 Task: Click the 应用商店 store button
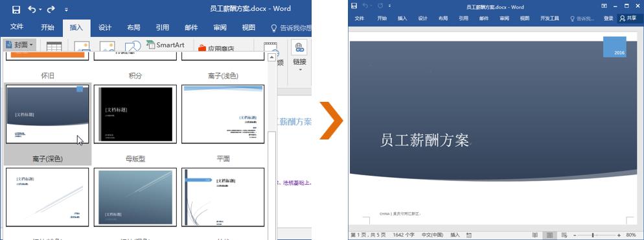(x=216, y=48)
